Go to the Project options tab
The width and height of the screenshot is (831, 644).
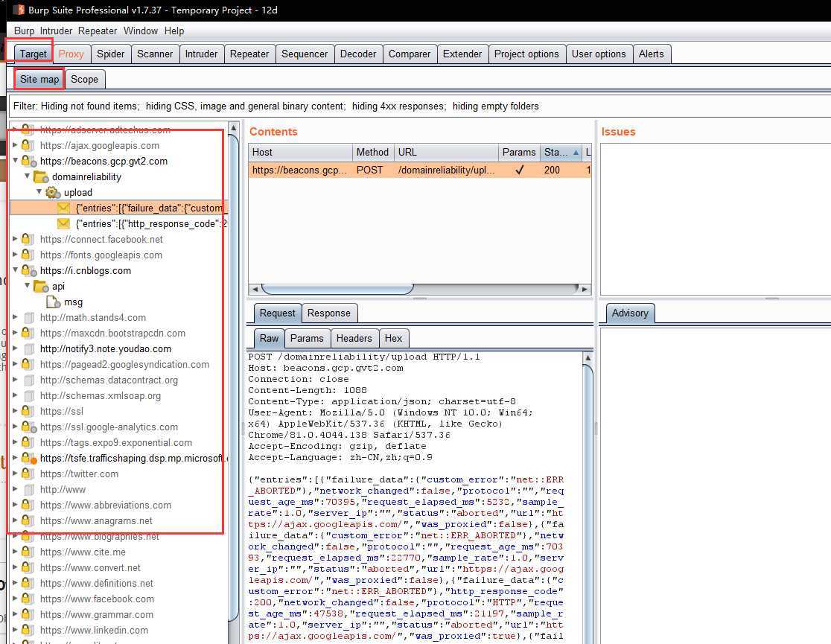(x=526, y=54)
